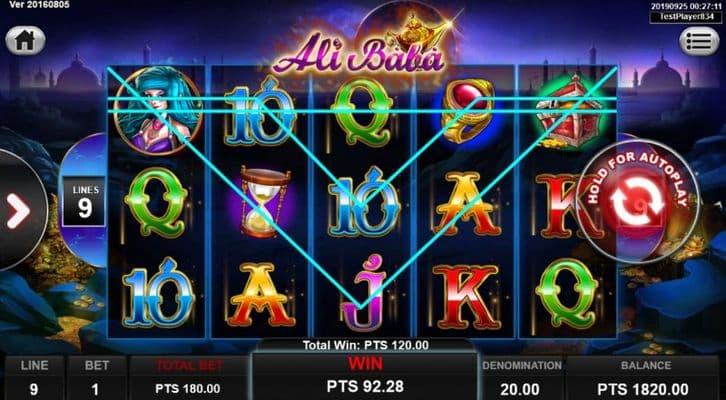726x400 pixels.
Task: Click the red K on reel four
Action: [x=468, y=296]
